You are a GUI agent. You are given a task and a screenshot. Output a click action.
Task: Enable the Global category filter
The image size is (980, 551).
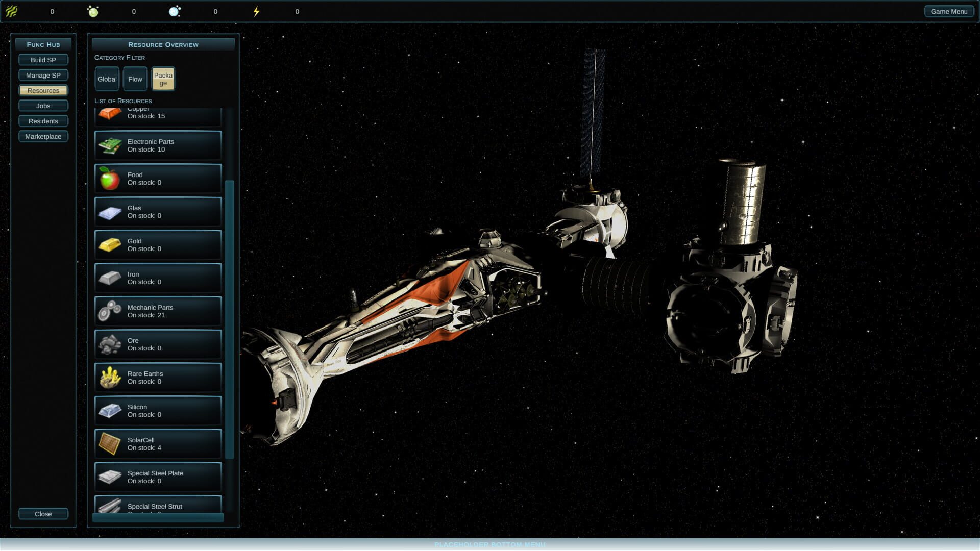(107, 79)
